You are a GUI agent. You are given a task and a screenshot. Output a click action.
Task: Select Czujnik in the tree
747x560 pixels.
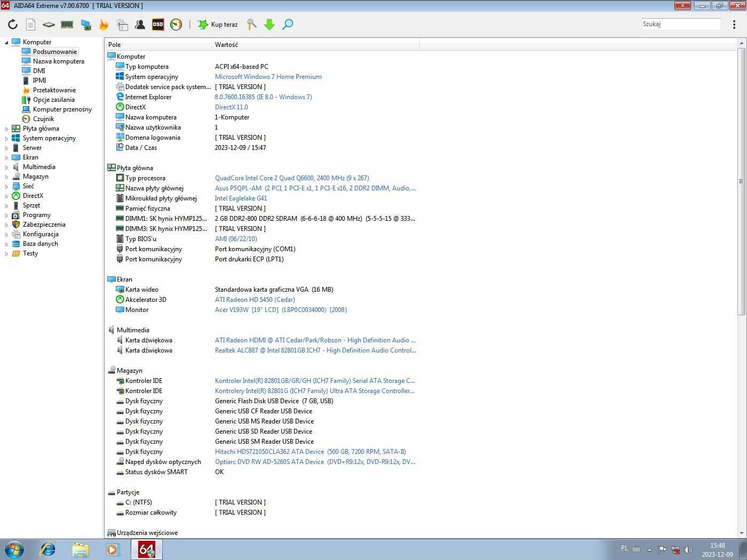point(43,119)
